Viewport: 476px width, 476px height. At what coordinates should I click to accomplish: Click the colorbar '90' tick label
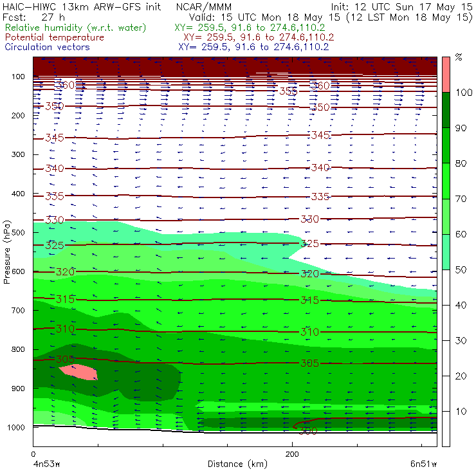[461, 128]
